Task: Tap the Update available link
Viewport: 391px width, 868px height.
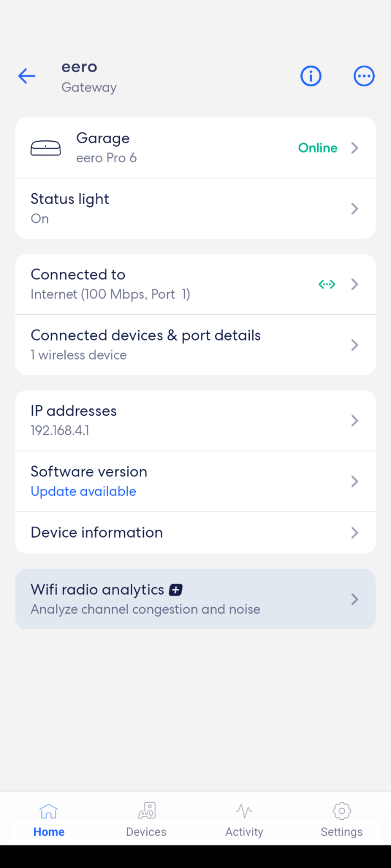Action: tap(84, 492)
